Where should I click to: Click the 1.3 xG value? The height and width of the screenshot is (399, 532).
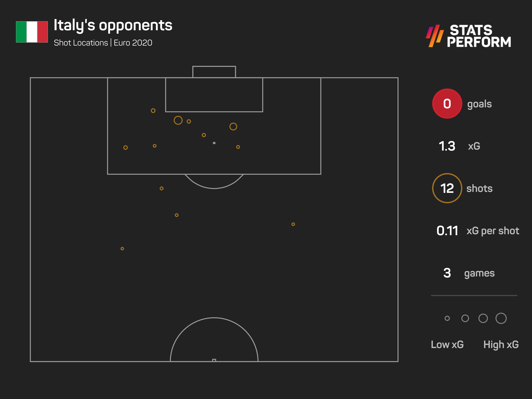click(447, 146)
